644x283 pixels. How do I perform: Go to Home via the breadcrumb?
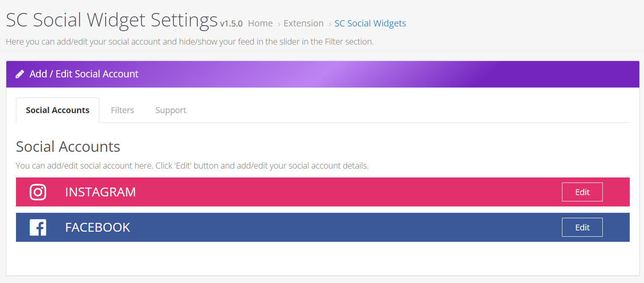260,24
